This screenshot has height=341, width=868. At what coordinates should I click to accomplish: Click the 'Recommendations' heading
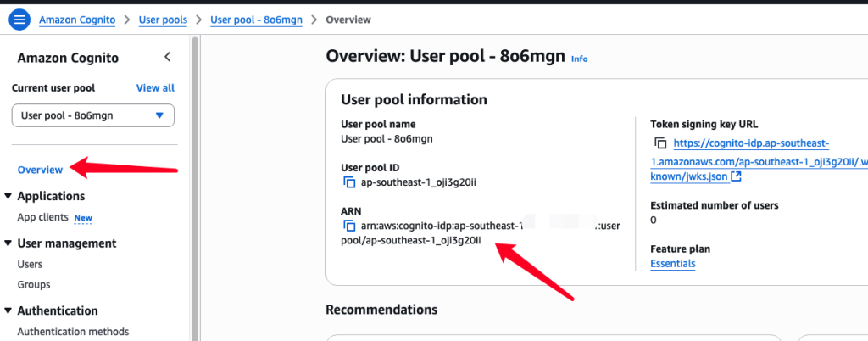tap(381, 309)
